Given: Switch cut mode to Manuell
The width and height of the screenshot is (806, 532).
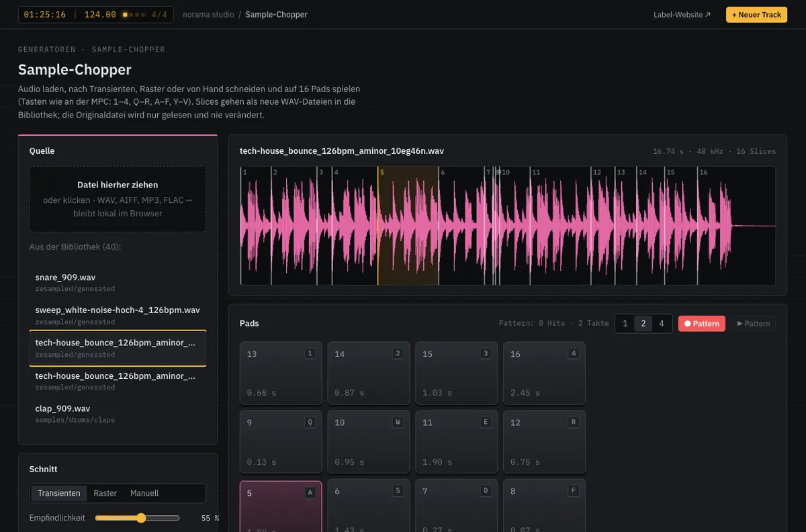Looking at the screenshot, I should [x=144, y=493].
